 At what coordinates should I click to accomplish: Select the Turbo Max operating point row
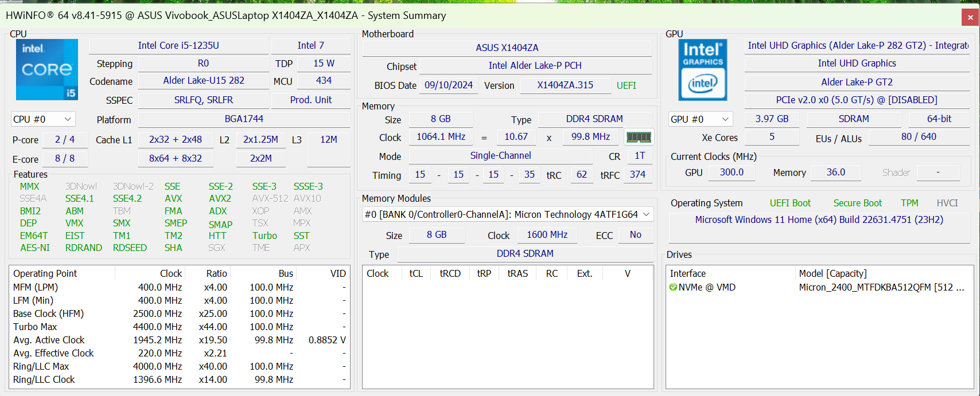pos(180,327)
